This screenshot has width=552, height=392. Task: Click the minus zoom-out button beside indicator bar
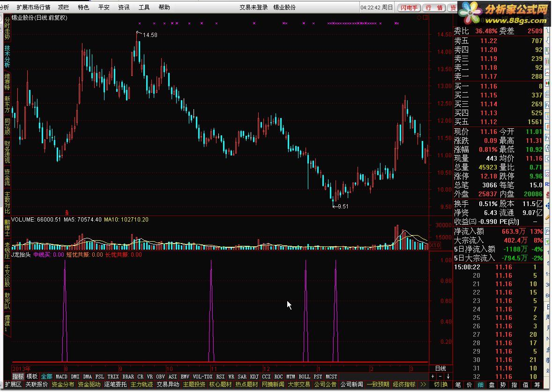440,377
